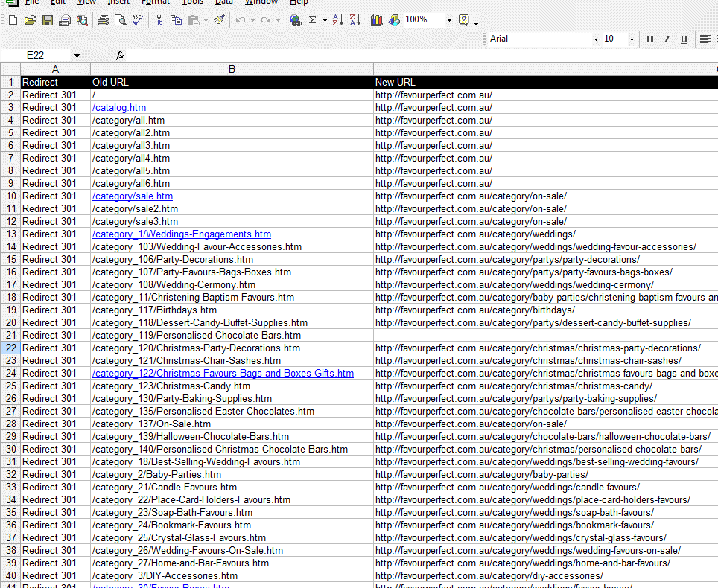The height and width of the screenshot is (588, 718).
Task: Open the /category/sale.htm hyperlink
Action: click(133, 196)
